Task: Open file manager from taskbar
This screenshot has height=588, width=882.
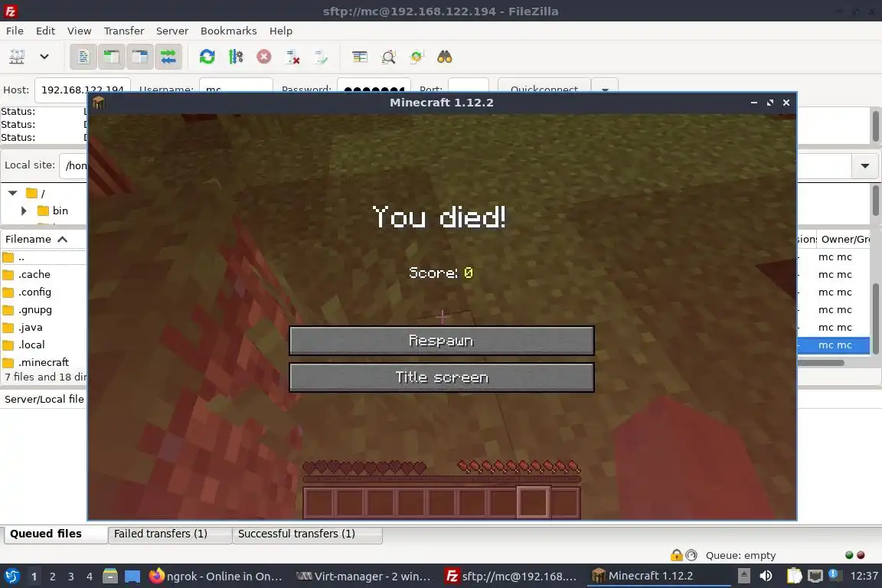Action: click(109, 576)
